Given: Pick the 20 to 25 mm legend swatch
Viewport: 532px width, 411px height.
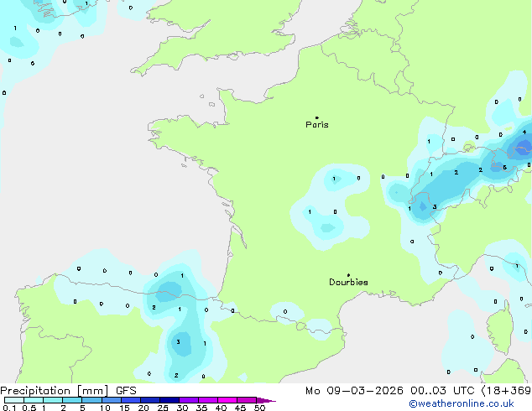Looking at the screenshot, I should 150,400.
